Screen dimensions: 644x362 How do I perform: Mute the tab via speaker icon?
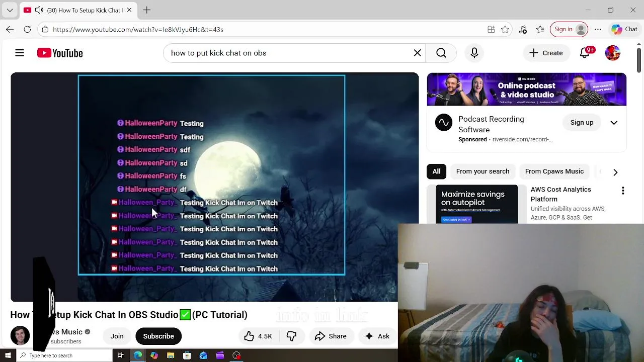pyautogui.click(x=39, y=10)
